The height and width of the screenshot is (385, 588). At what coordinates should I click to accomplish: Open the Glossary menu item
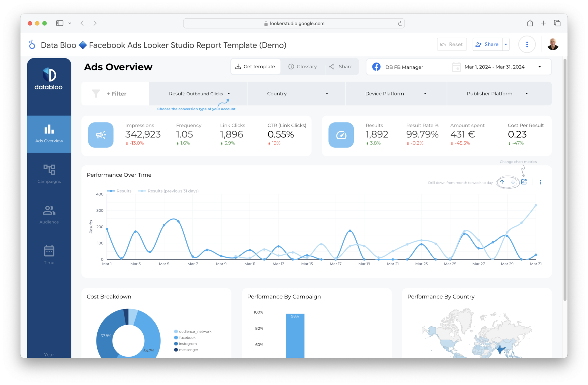pyautogui.click(x=302, y=66)
